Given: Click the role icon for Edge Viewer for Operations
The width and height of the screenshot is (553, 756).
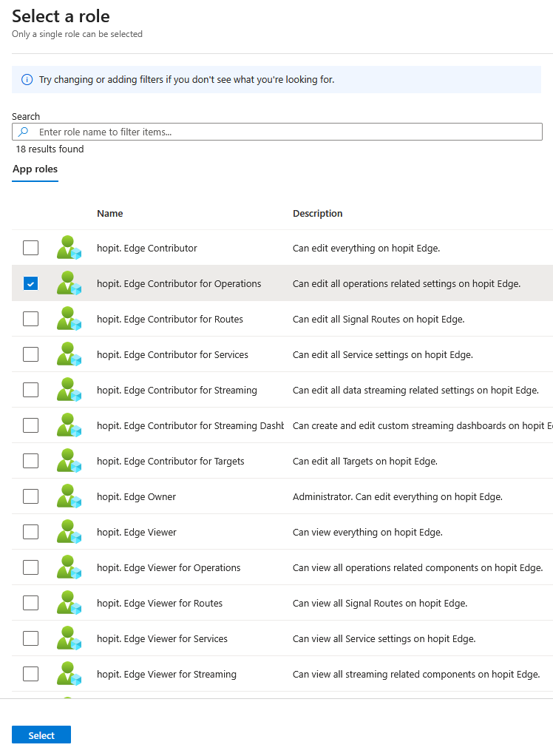Looking at the screenshot, I should pos(69,567).
